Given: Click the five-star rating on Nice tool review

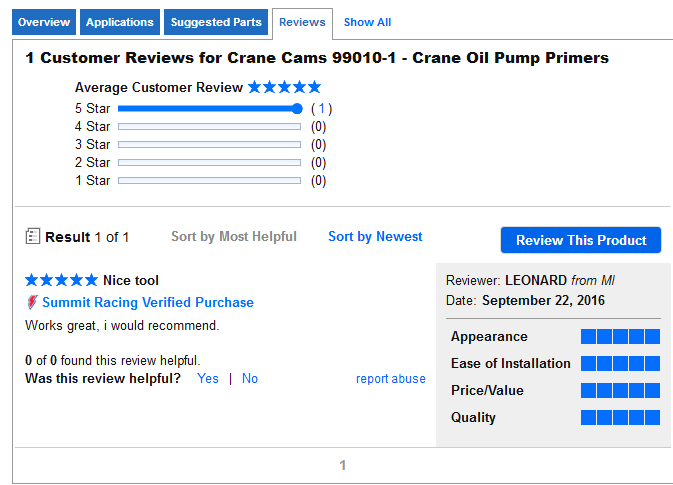Looking at the screenshot, I should [61, 280].
